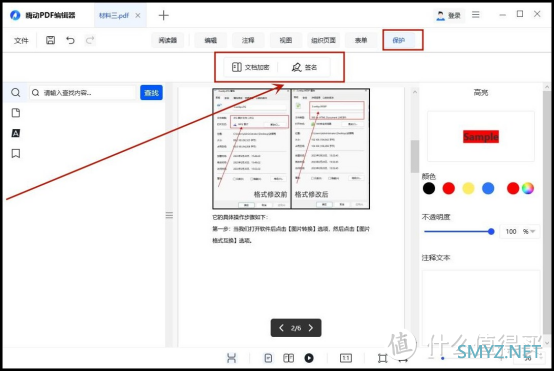Click the 文档加密 button

click(251, 67)
